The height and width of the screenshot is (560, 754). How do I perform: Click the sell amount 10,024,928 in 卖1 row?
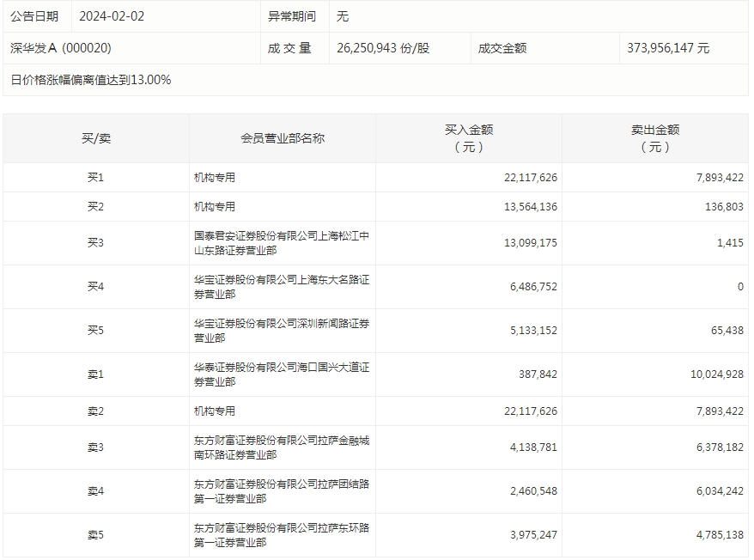click(709, 374)
